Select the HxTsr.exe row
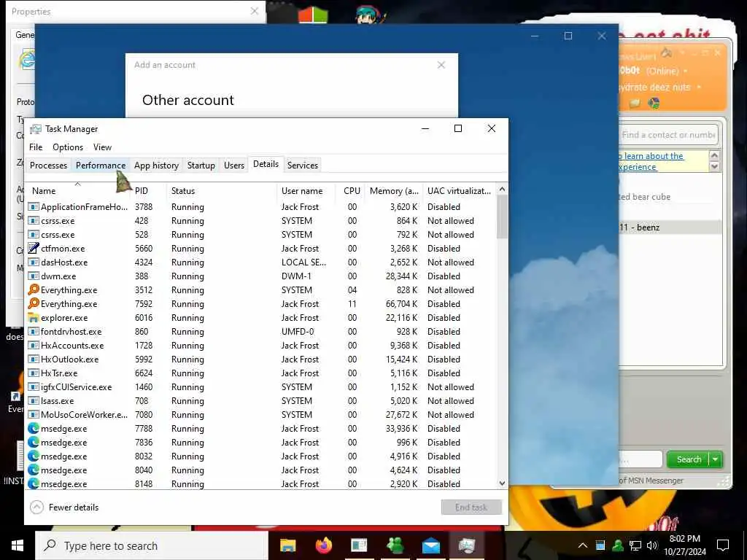The width and height of the screenshot is (747, 560). coord(260,373)
